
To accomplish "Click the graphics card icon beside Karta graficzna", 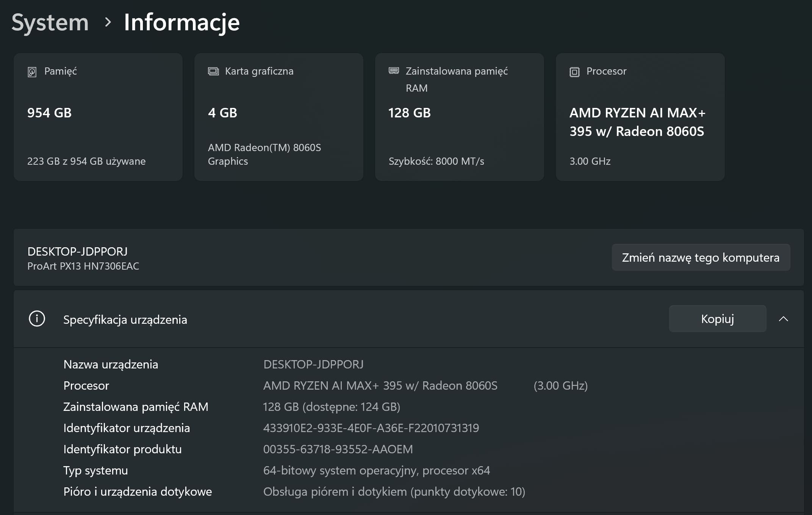I will [x=213, y=71].
